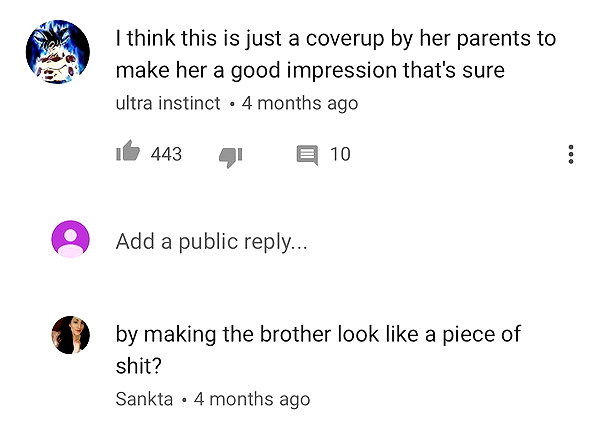Screen dimensions: 600x429
Task: View Sankta's profile picture
Action: click(x=70, y=335)
